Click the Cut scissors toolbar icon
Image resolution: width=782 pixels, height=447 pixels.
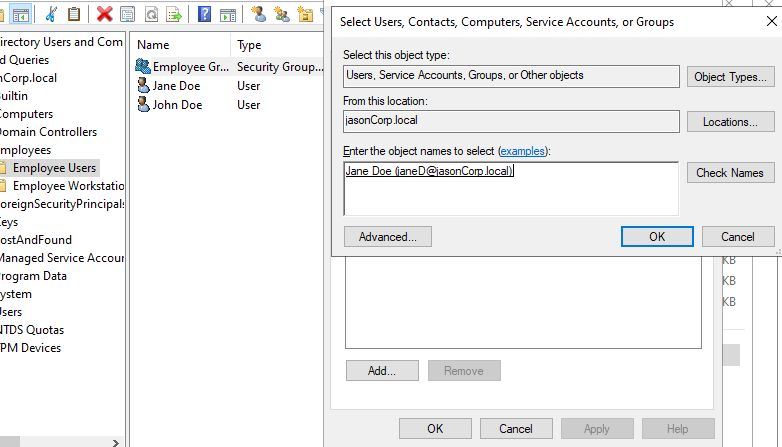click(52, 14)
